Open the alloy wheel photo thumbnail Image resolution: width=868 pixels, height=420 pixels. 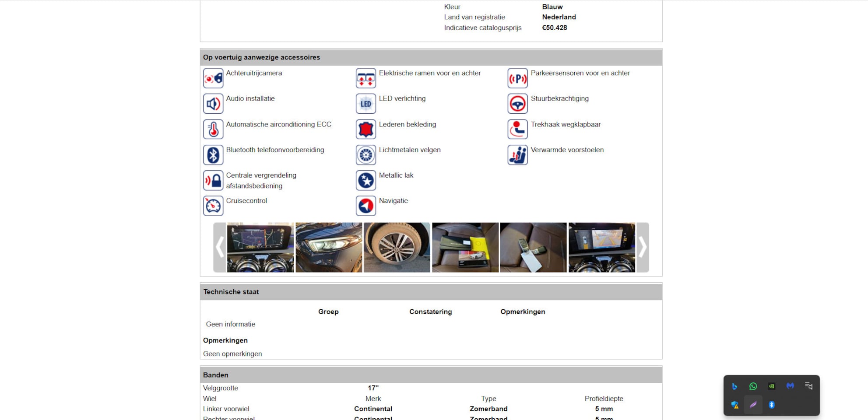397,248
